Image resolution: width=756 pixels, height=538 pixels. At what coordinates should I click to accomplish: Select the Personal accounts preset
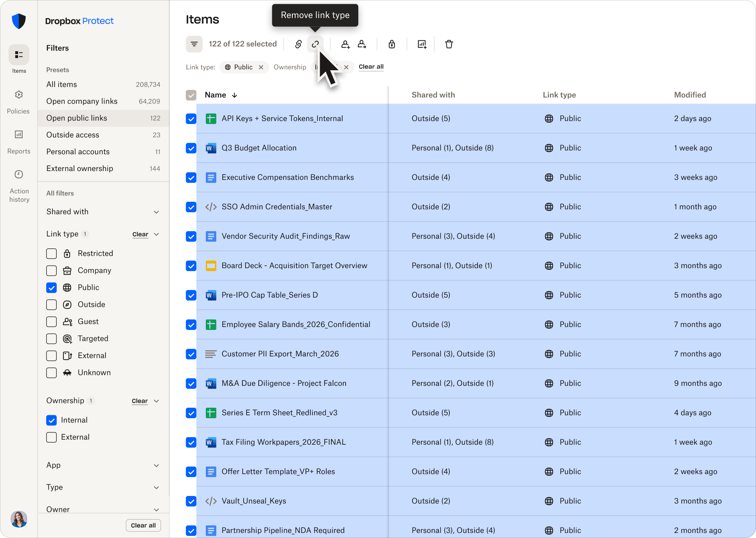(103, 152)
